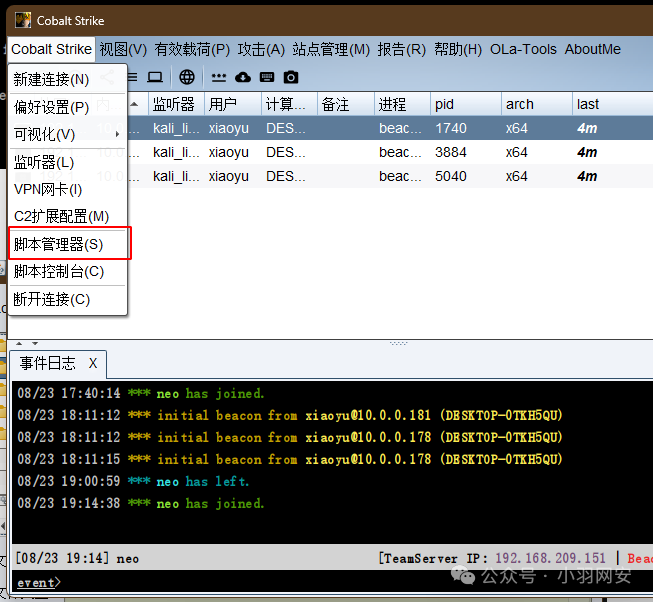Show keystrokes via keyboard toolbar icon
Viewport: 653px width, 602px height.
pos(267,77)
